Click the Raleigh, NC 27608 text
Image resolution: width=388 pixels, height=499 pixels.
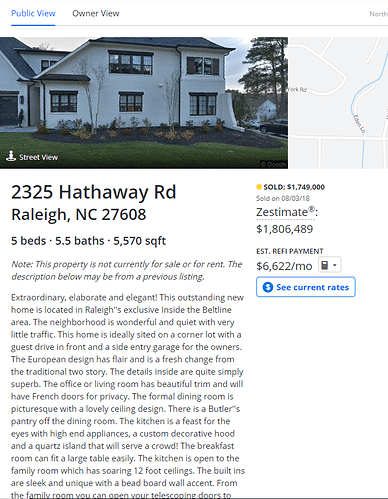(79, 214)
